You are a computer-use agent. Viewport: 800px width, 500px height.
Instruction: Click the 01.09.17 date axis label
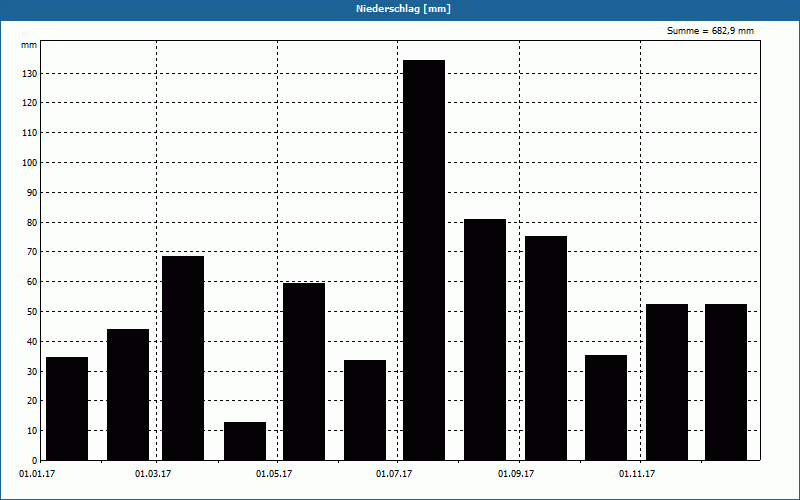(x=516, y=474)
